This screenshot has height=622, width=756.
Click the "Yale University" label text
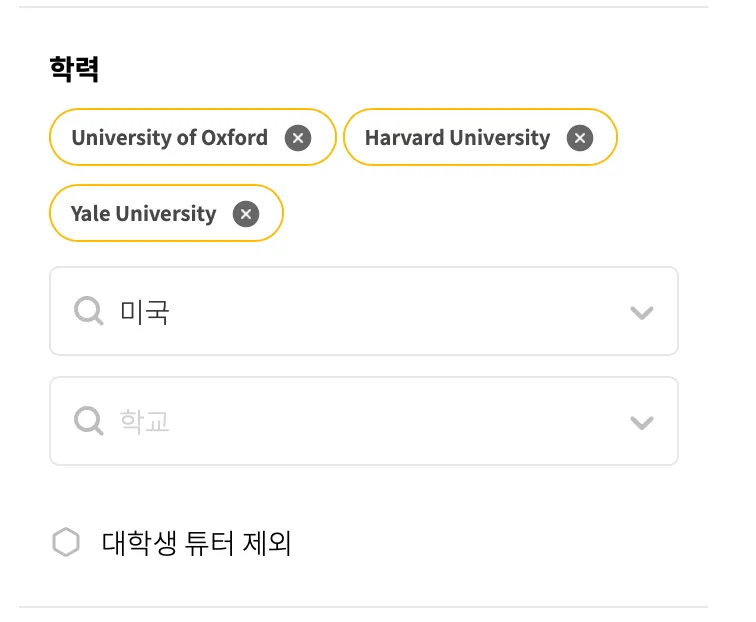143,214
